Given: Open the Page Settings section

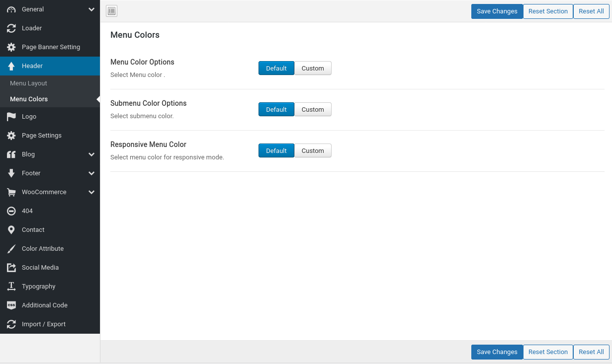Looking at the screenshot, I should pos(50,136).
